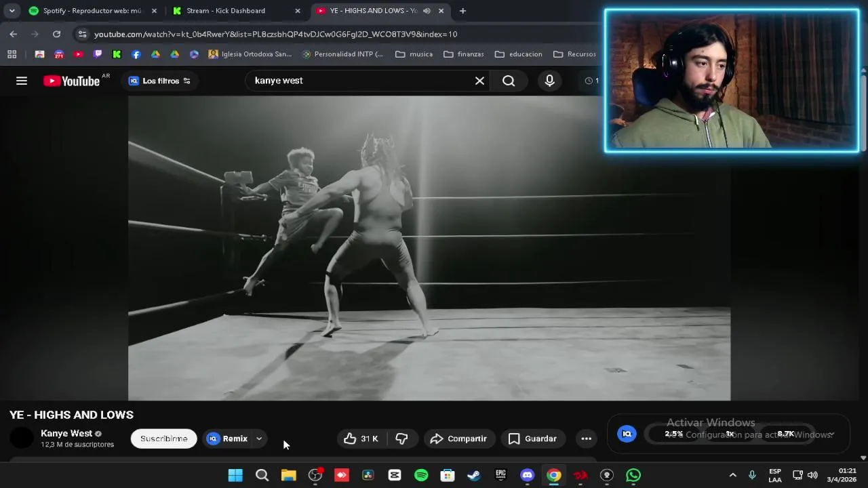868x488 pixels.
Task: Open the musica bookmarks folder
Action: (414, 54)
